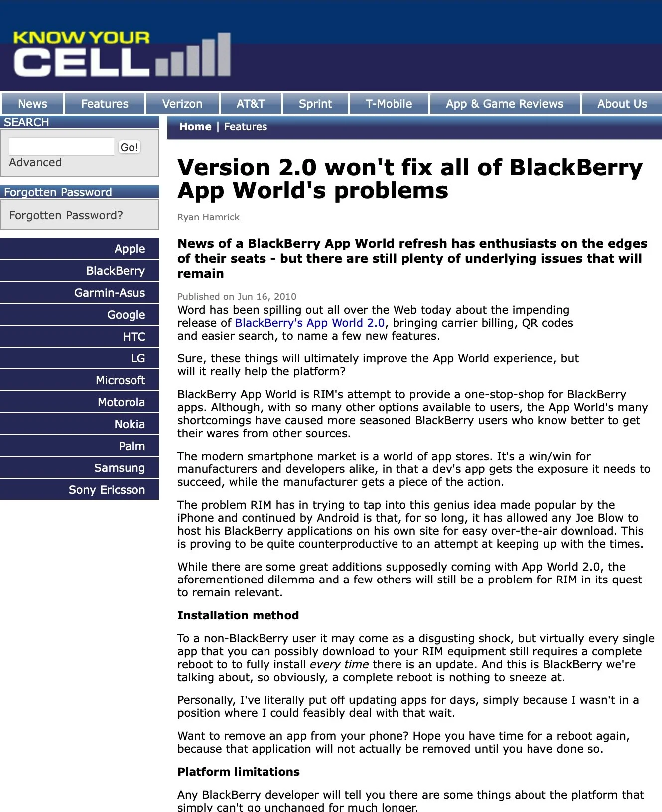Click author name Ryan Hamrick
662x812 pixels.
pyautogui.click(x=208, y=217)
